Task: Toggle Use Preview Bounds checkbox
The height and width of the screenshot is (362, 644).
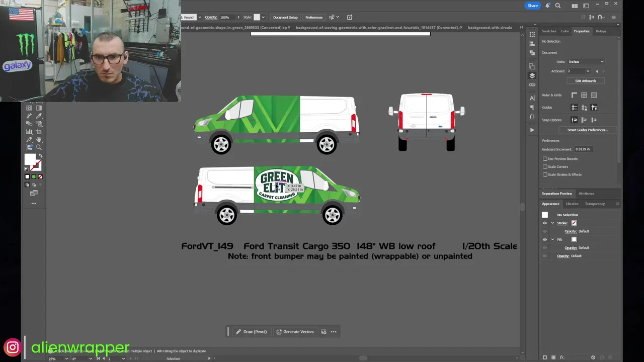Action: point(545,159)
